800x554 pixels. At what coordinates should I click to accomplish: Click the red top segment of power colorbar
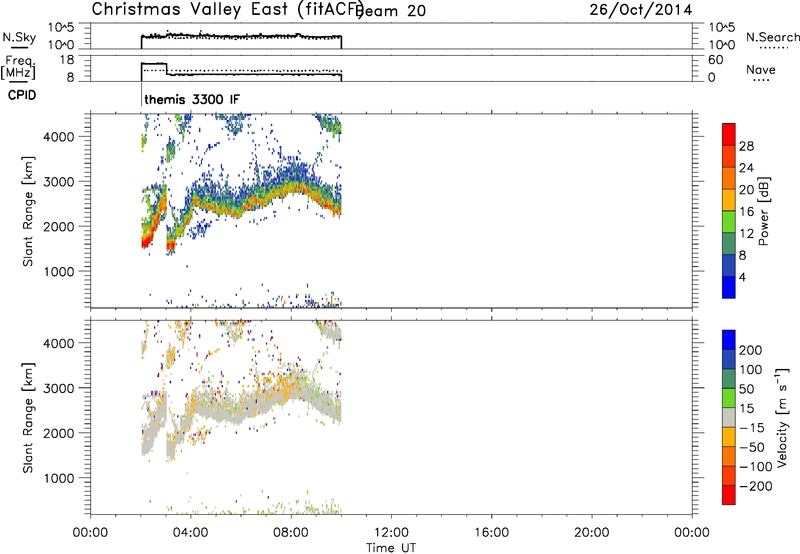729,134
